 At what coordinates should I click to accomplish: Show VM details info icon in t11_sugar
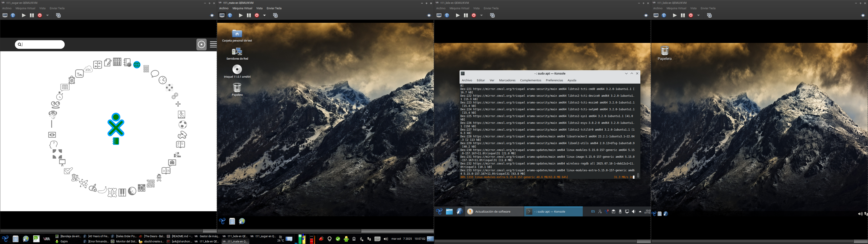pos(13,16)
